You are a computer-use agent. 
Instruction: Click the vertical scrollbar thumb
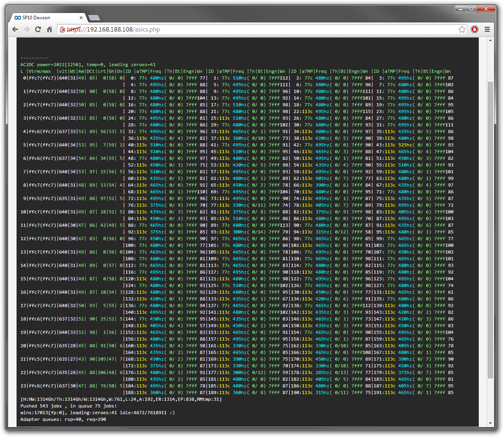pyautogui.click(x=491, y=230)
